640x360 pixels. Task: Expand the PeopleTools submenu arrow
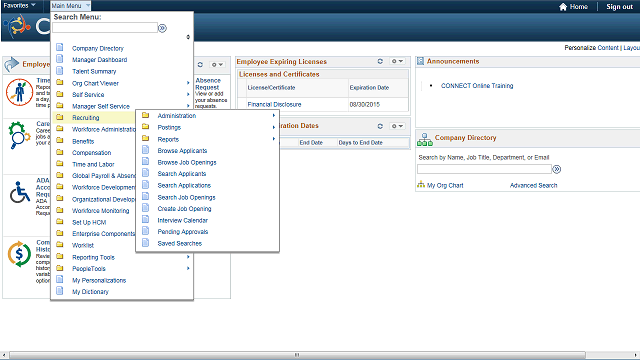tap(188, 269)
